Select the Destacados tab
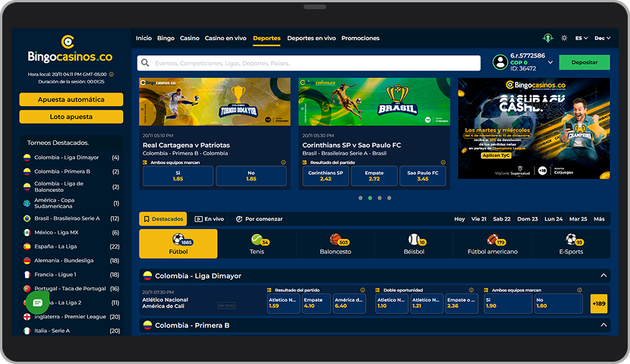The width and height of the screenshot is (630, 364). 163,218
